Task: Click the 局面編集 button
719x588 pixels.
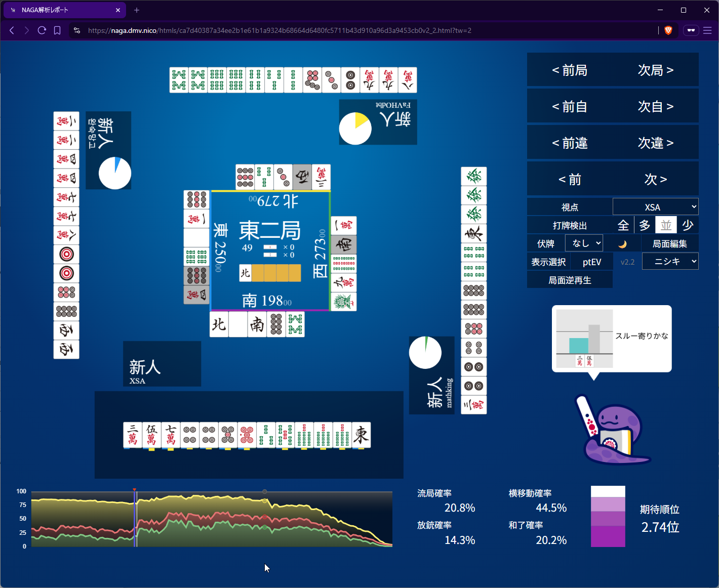Action: 669,244
